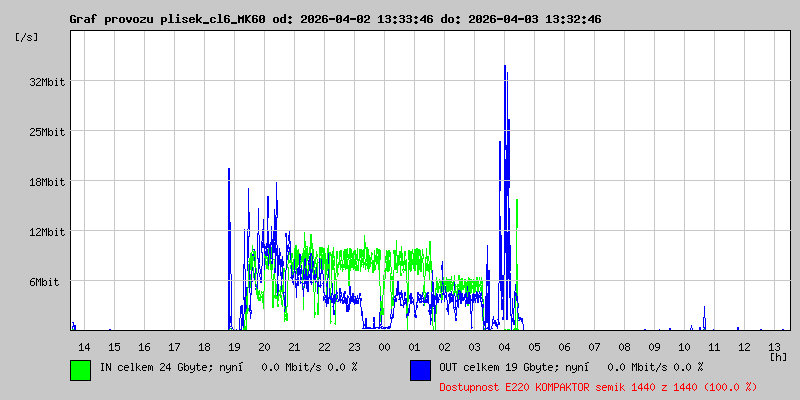Select hour 19 on the time axis

pos(234,346)
